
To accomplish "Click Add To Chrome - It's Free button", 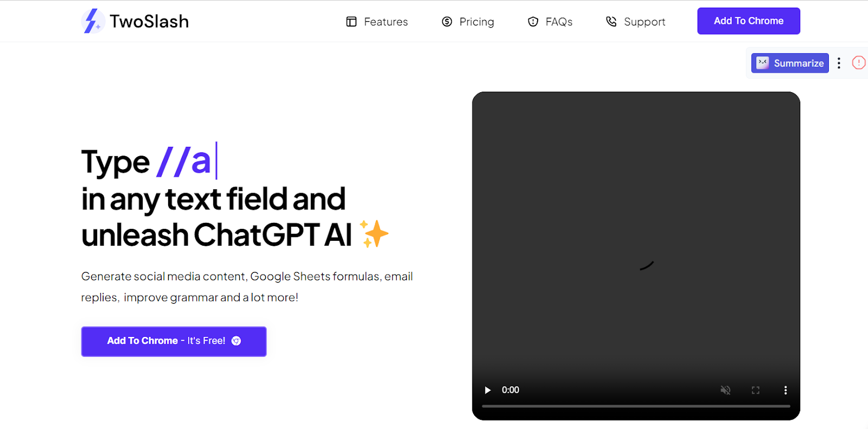I will tap(174, 341).
